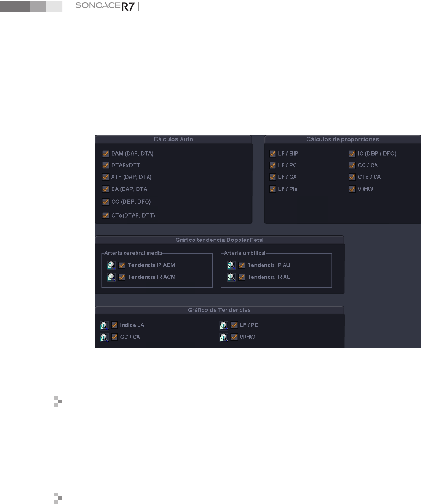Disable the LF / CA ratio checkbox

pos(273,177)
